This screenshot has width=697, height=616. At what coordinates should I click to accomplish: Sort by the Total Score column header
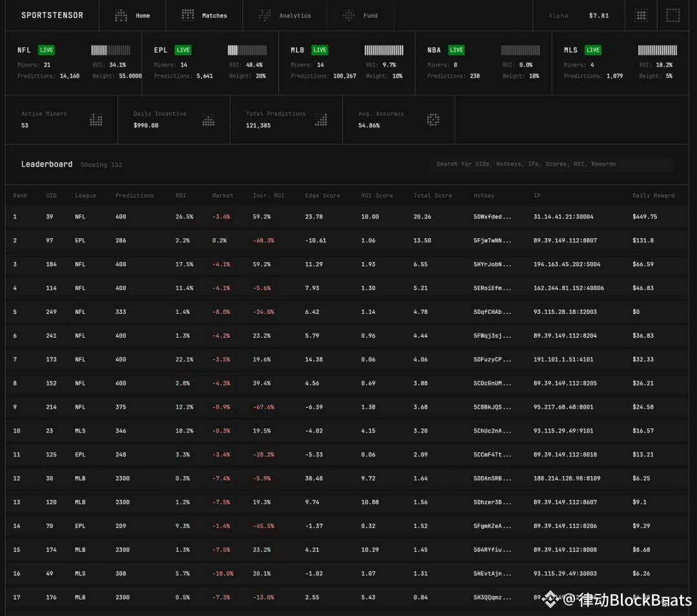click(x=432, y=196)
